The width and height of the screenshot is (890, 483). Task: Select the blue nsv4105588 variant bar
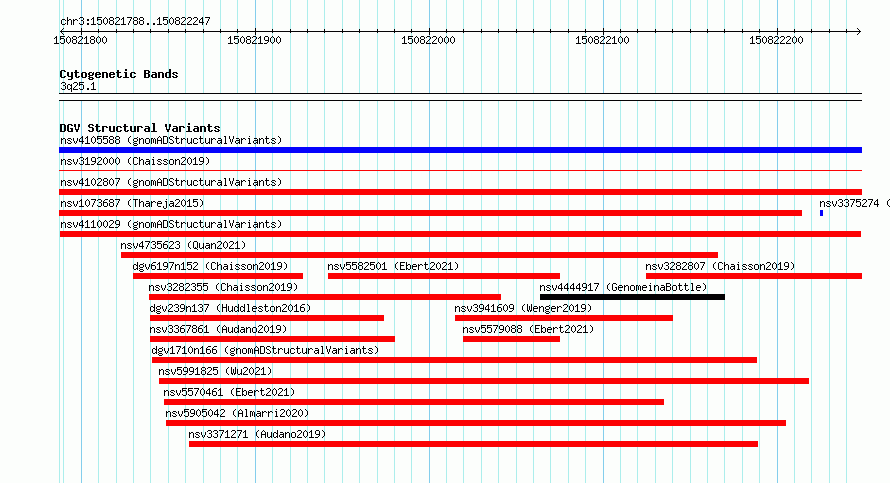[460, 150]
